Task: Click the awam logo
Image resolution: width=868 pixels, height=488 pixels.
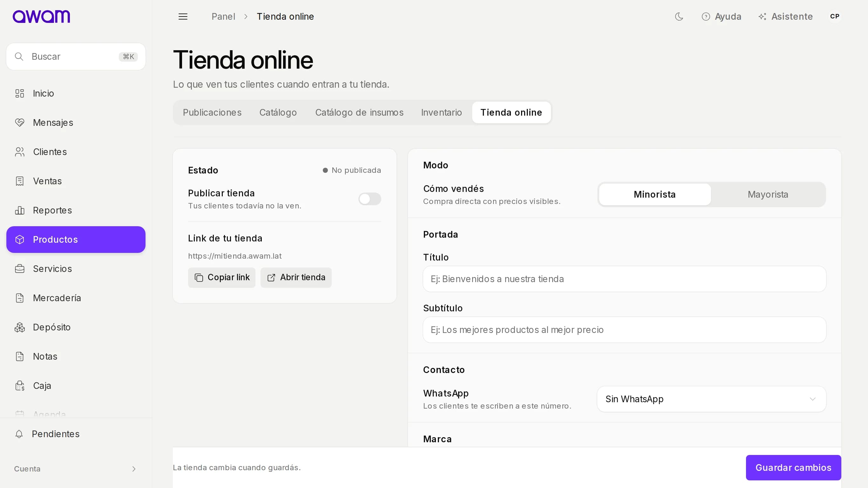Action: 41,17
